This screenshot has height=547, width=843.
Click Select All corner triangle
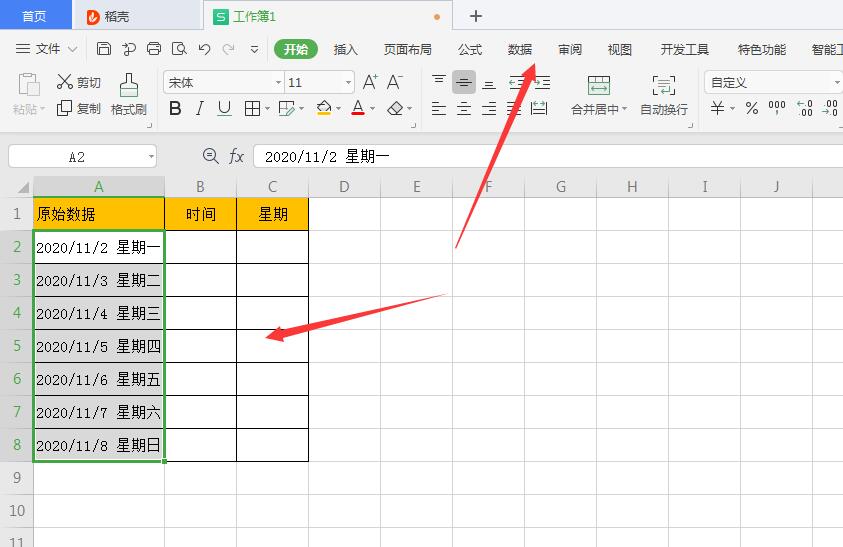tap(22, 187)
